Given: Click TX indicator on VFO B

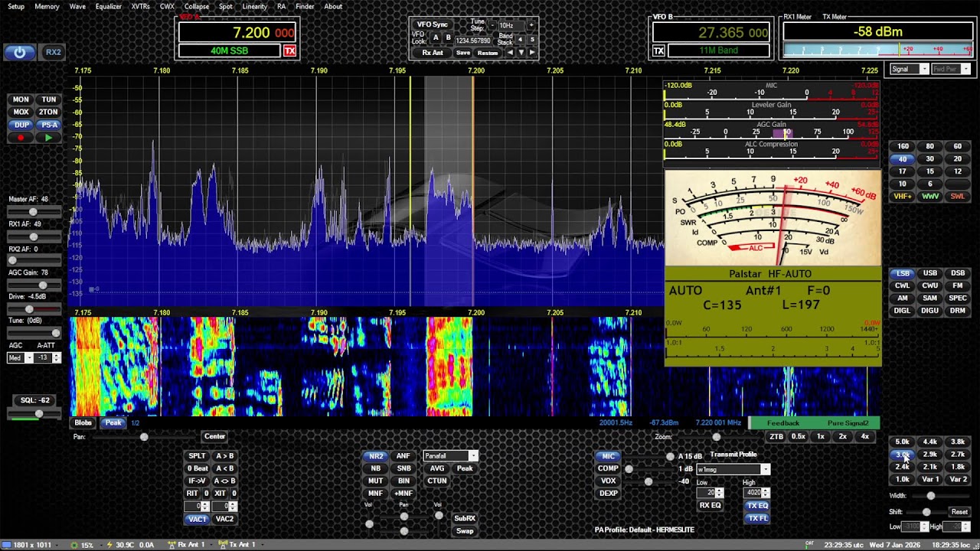Looking at the screenshot, I should click(x=658, y=51).
